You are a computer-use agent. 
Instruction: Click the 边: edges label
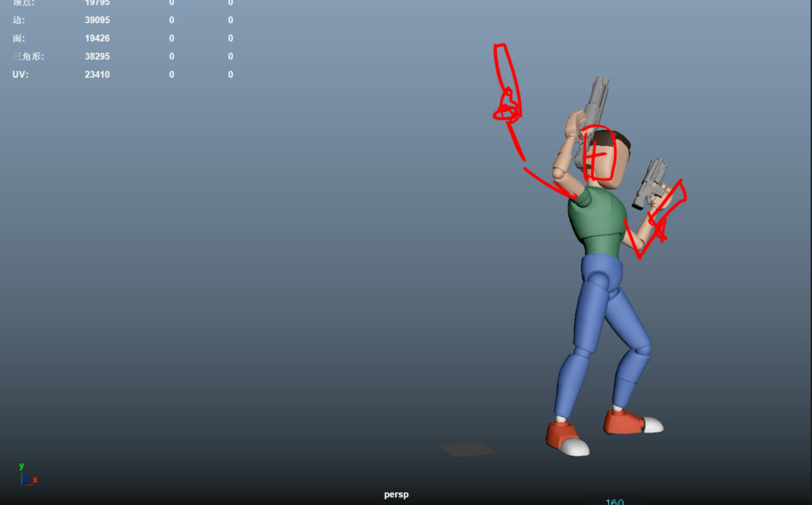[19, 20]
